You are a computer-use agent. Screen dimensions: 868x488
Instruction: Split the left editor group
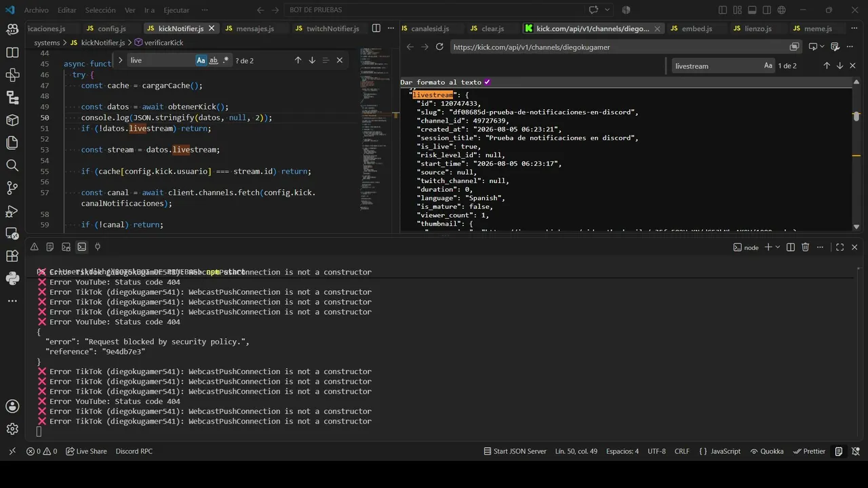[x=376, y=28]
